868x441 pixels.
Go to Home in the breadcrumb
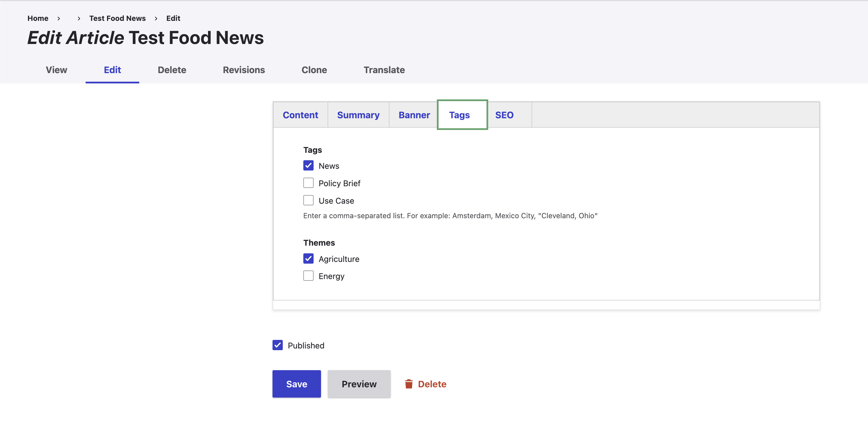38,18
